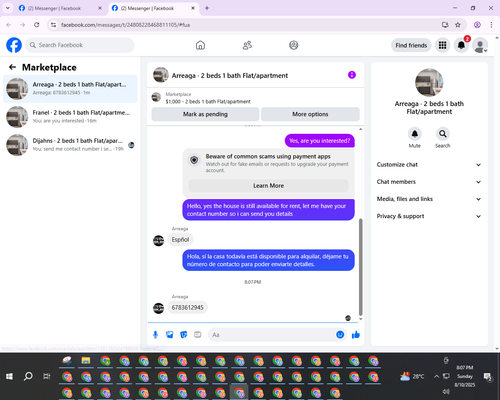Click the 'Yes, are you interested?' message
The height and width of the screenshot is (400, 500).
pos(320,141)
